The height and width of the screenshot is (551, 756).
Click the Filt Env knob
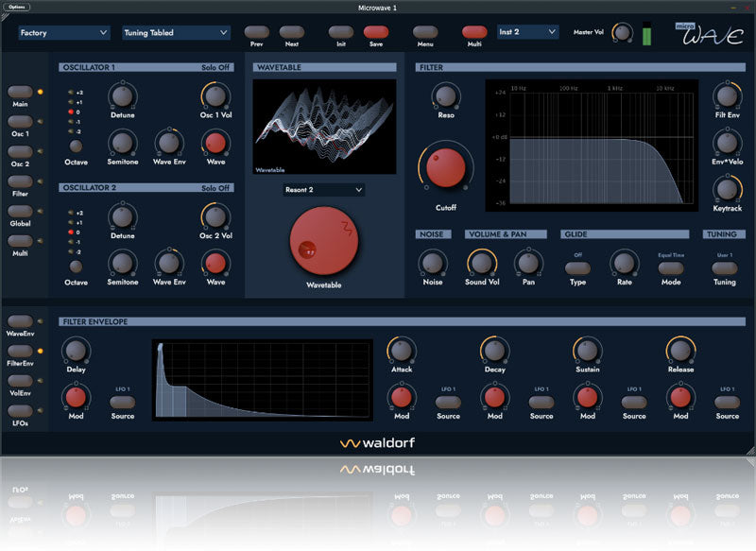[727, 96]
